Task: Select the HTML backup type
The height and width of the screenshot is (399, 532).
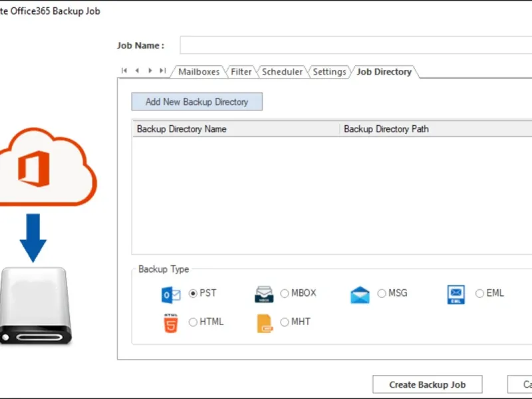Action: point(193,322)
